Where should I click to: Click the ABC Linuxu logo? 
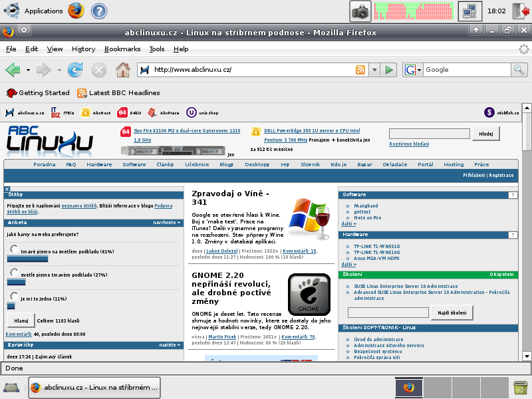(x=49, y=141)
